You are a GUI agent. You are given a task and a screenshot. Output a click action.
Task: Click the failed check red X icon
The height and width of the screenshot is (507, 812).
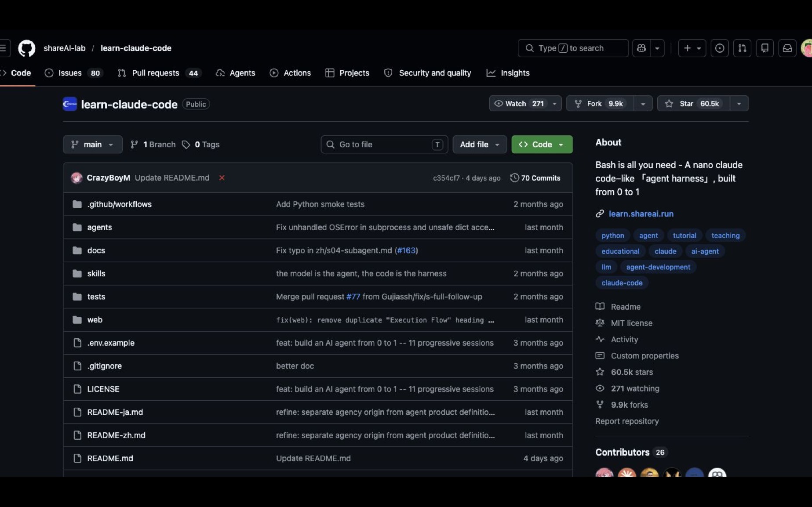(222, 178)
